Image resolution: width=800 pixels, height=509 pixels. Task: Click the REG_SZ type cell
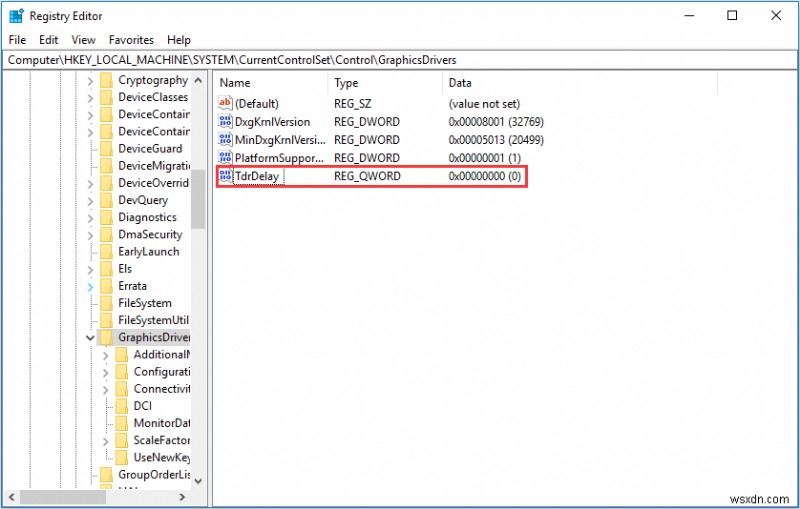click(x=353, y=104)
